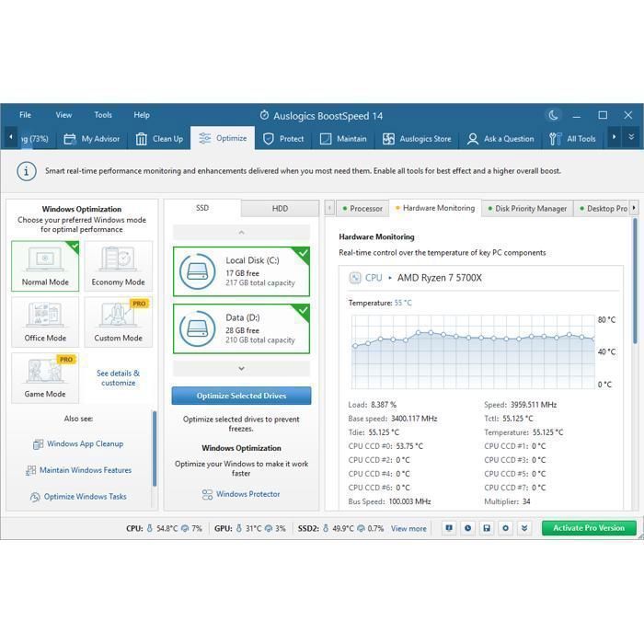Switch to the HDD tab

(280, 209)
